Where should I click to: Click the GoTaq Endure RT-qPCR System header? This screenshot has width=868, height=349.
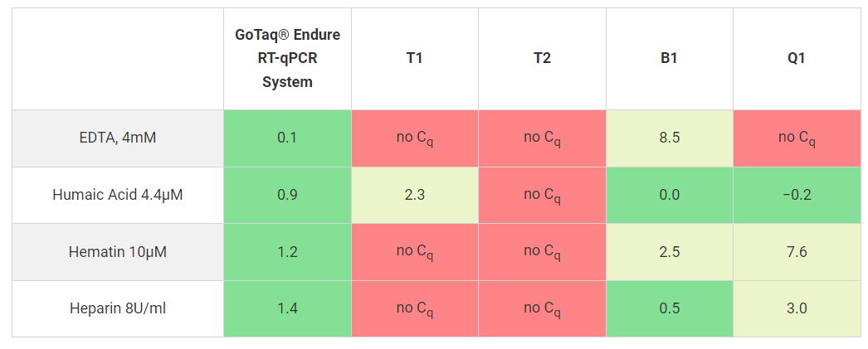coord(287,58)
